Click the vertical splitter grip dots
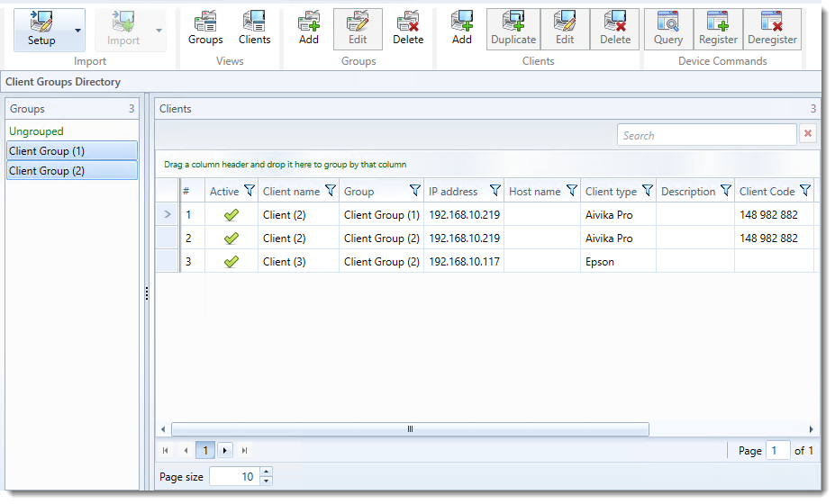 pyautogui.click(x=147, y=293)
